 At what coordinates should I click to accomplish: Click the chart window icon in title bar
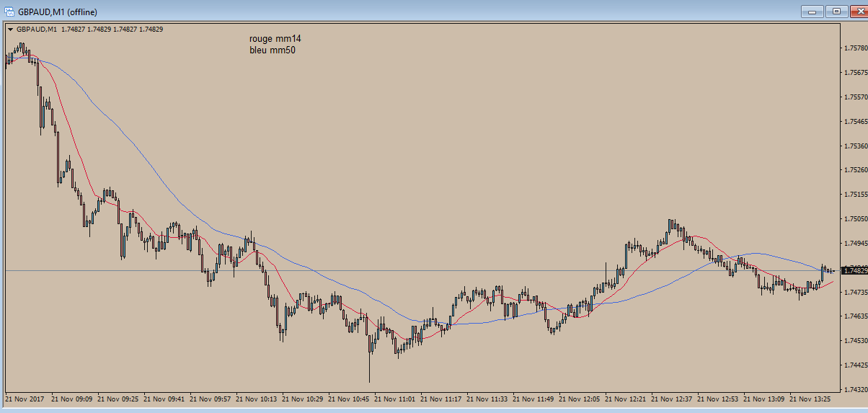click(x=9, y=12)
